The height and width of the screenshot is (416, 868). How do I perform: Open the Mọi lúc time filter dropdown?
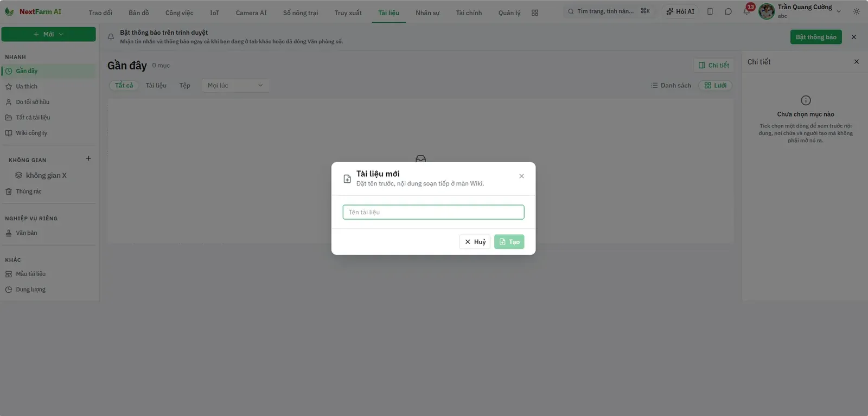pos(235,85)
